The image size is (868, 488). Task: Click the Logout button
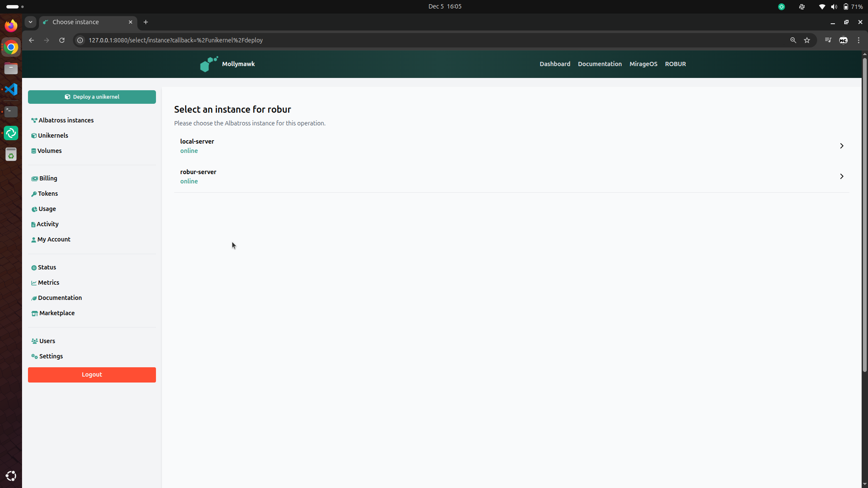pyautogui.click(x=92, y=374)
